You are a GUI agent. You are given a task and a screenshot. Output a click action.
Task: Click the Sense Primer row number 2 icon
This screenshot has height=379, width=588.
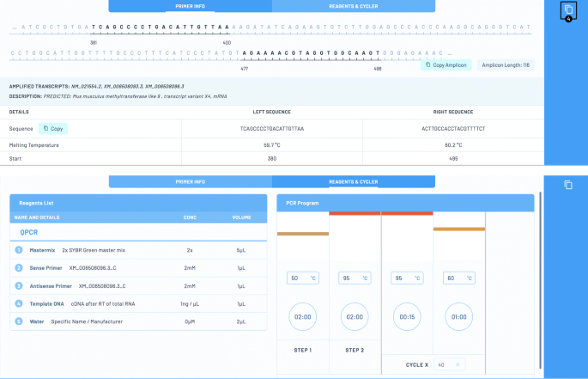click(18, 267)
